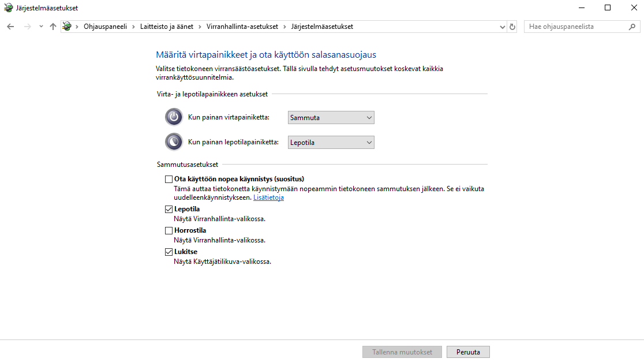Expand chevron after Ohjauspaneeli breadcrumb

click(133, 27)
